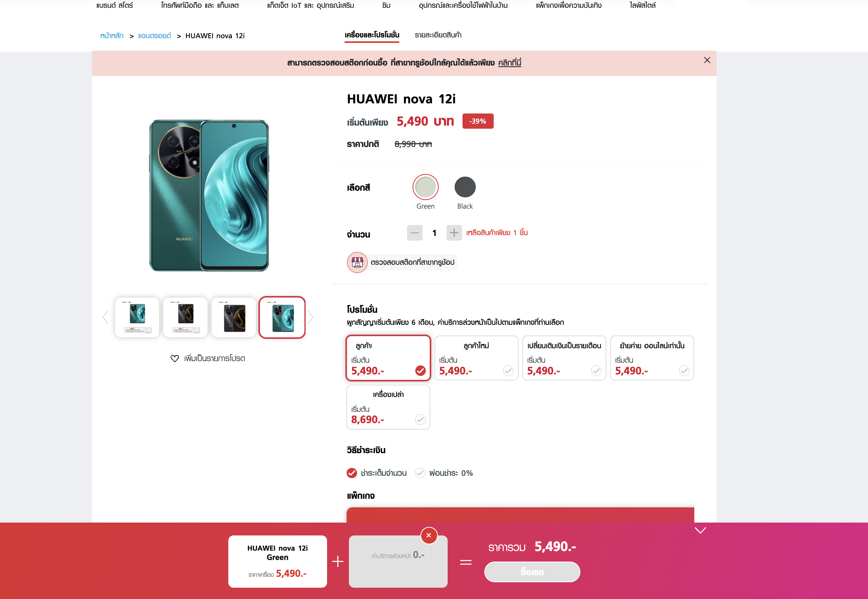Open the แบรนด์ สโตร์ menu

(115, 5)
